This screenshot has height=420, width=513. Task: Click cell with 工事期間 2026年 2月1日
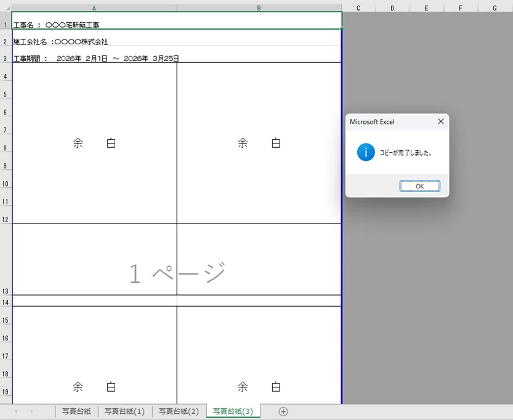coord(177,54)
